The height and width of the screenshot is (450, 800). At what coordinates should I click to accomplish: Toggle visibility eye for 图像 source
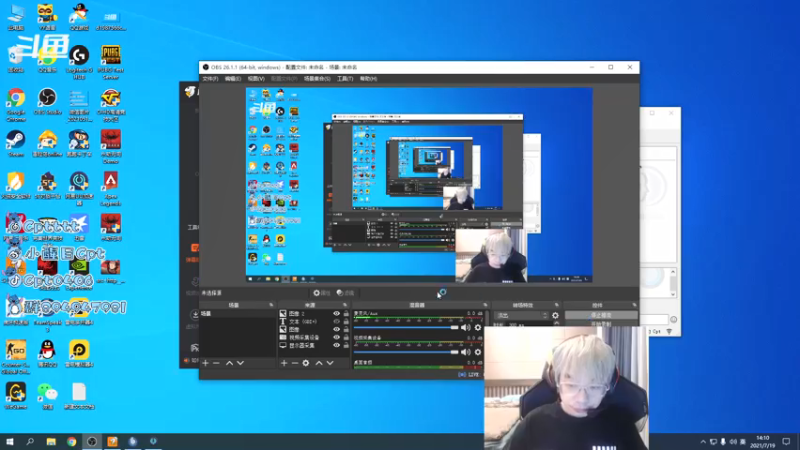[336, 330]
